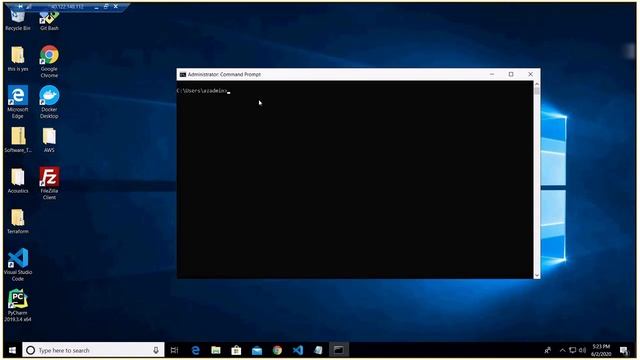Open Edge from the taskbar
This screenshot has height=360, width=640.
click(x=196, y=350)
